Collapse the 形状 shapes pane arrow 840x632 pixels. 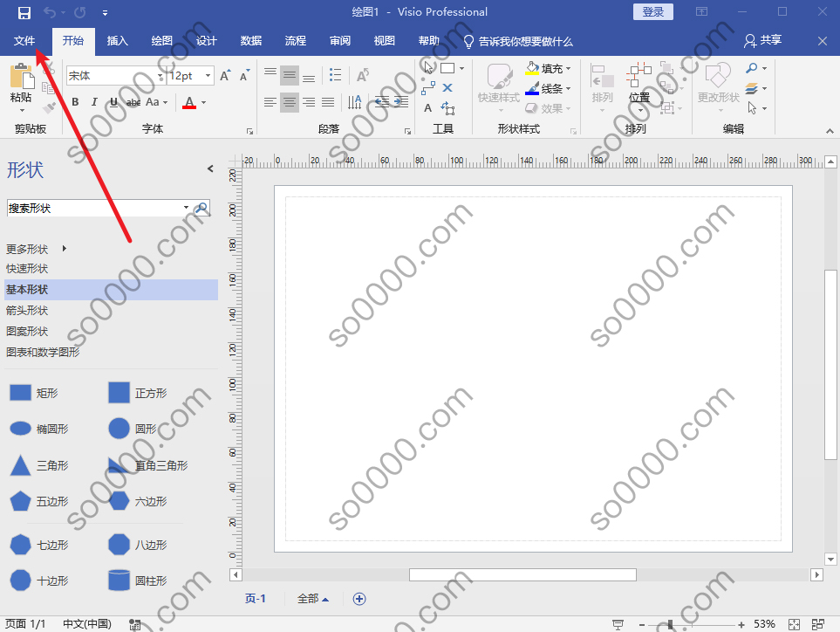point(210,168)
